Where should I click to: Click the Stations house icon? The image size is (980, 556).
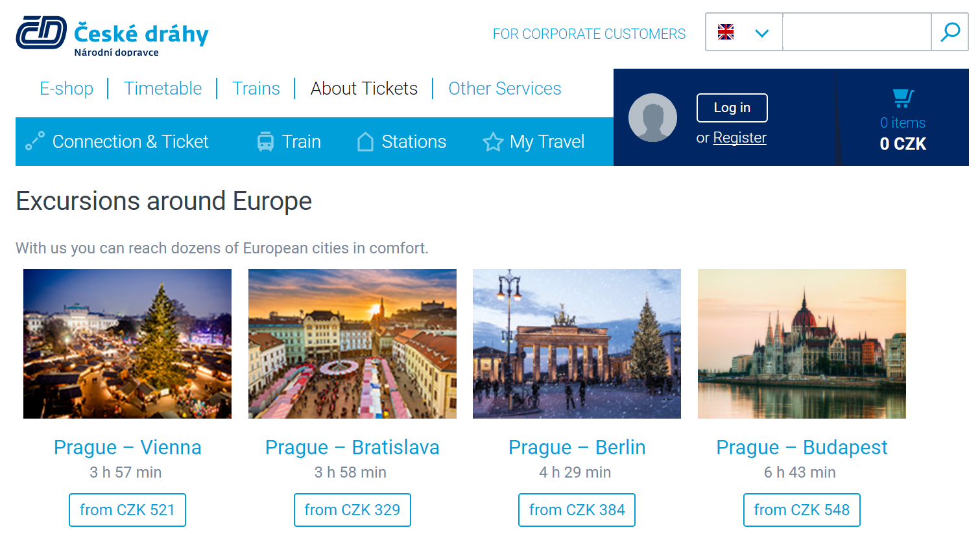pos(365,141)
